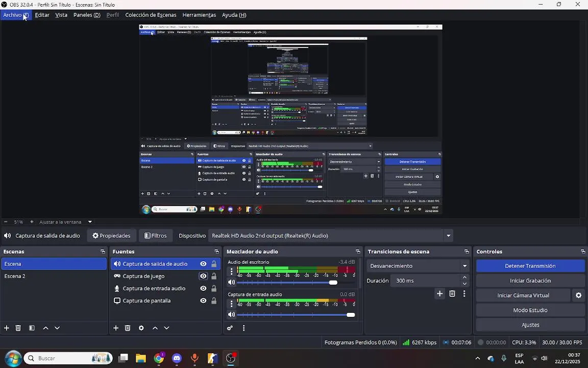Mute Audio del escritorio speaker icon
588x368 pixels.
231,282
